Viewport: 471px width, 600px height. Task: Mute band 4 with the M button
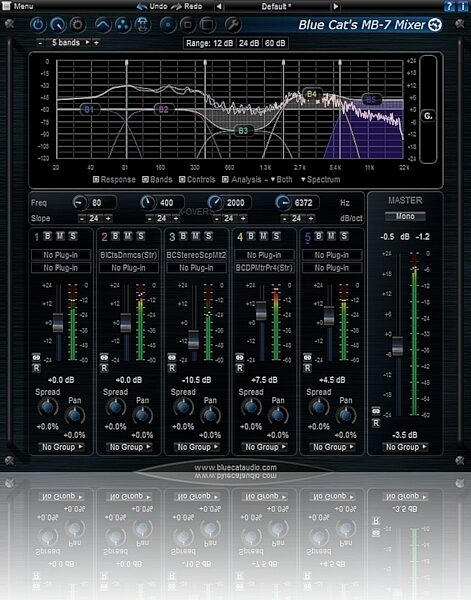[x=263, y=236]
